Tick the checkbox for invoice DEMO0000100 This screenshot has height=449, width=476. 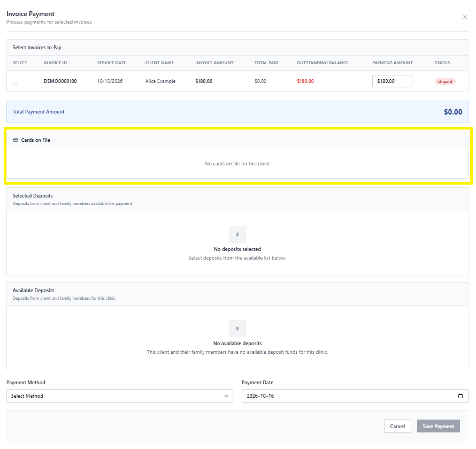point(16,81)
